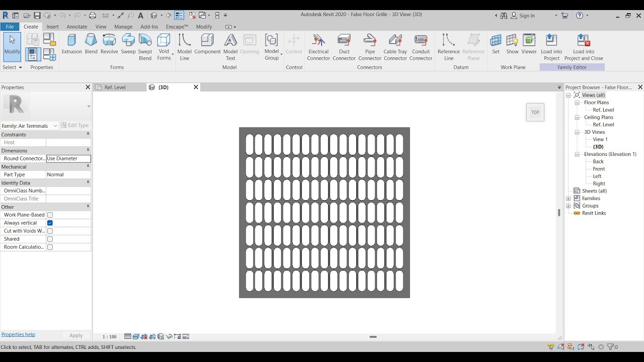Click the Model Text tool
This screenshot has height=362, width=644.
tap(230, 47)
